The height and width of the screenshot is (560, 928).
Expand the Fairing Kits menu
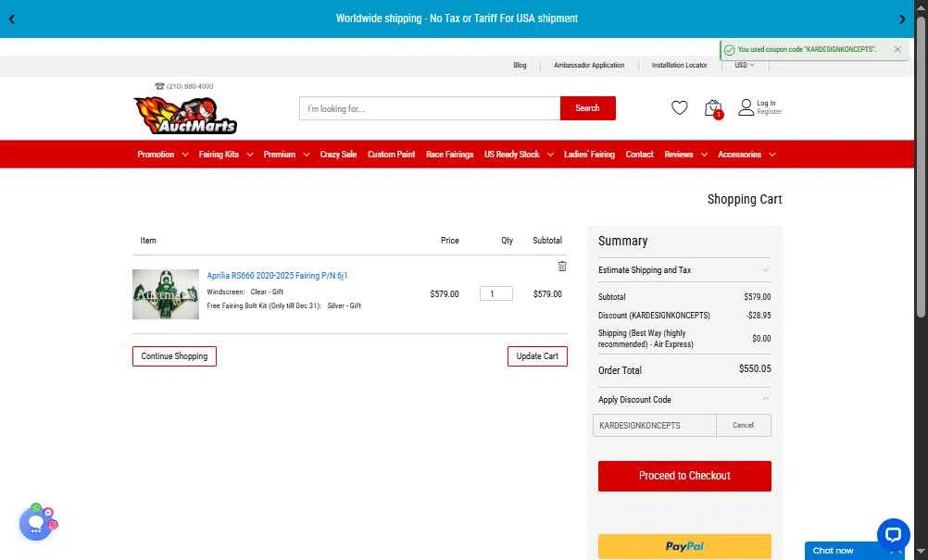coord(225,155)
